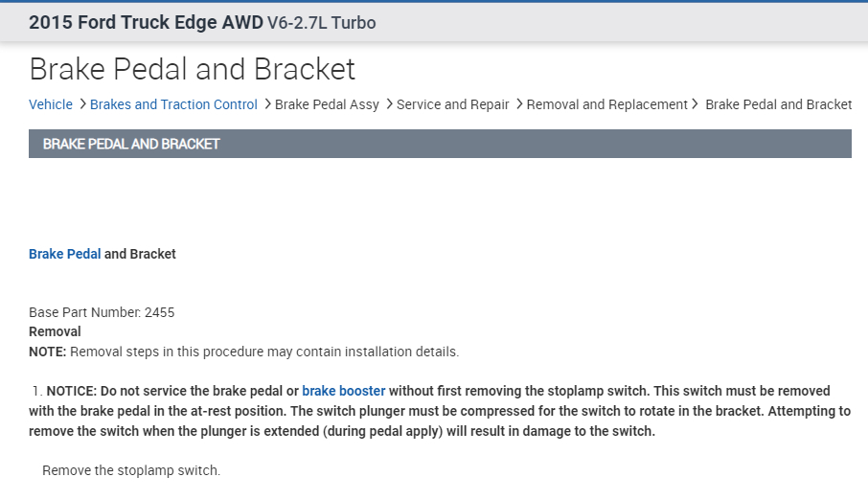
Task: Click final Brake Pedal and Bracket breadcrumb
Action: (778, 104)
